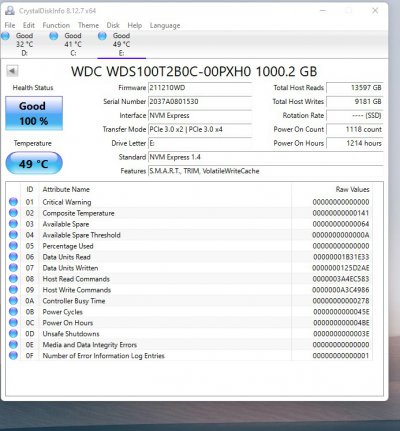The height and width of the screenshot is (431, 400).
Task: Click the status icon for Media and Data Integrity Errors
Action: click(x=13, y=345)
